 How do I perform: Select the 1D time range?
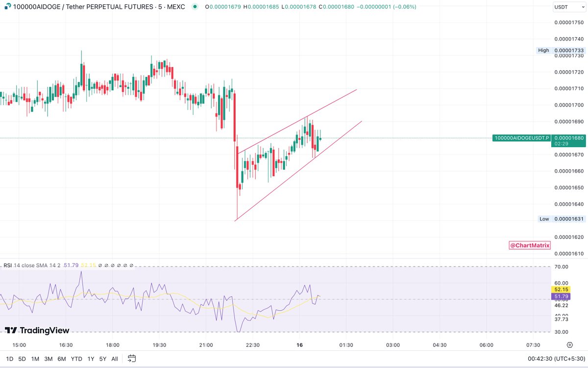pyautogui.click(x=9, y=359)
